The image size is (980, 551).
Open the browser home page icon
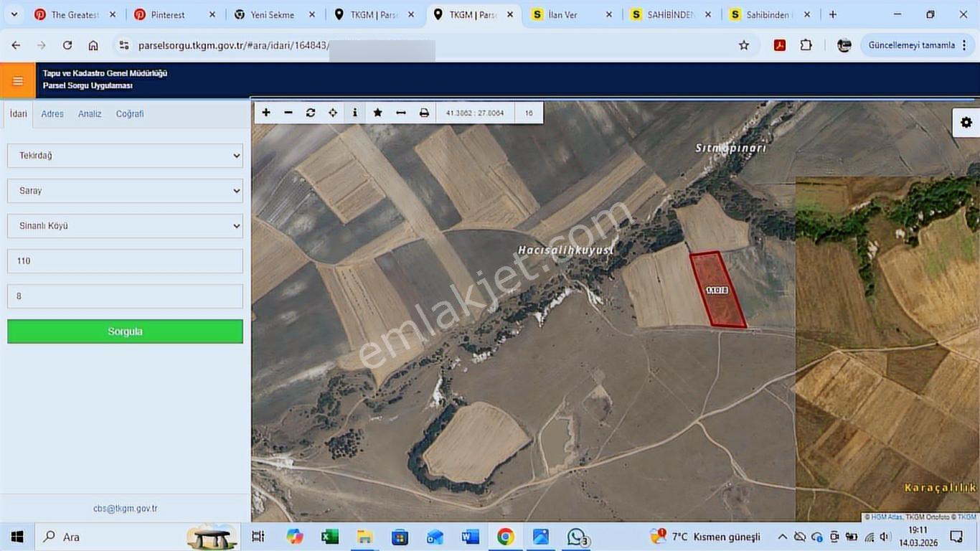coord(93,45)
